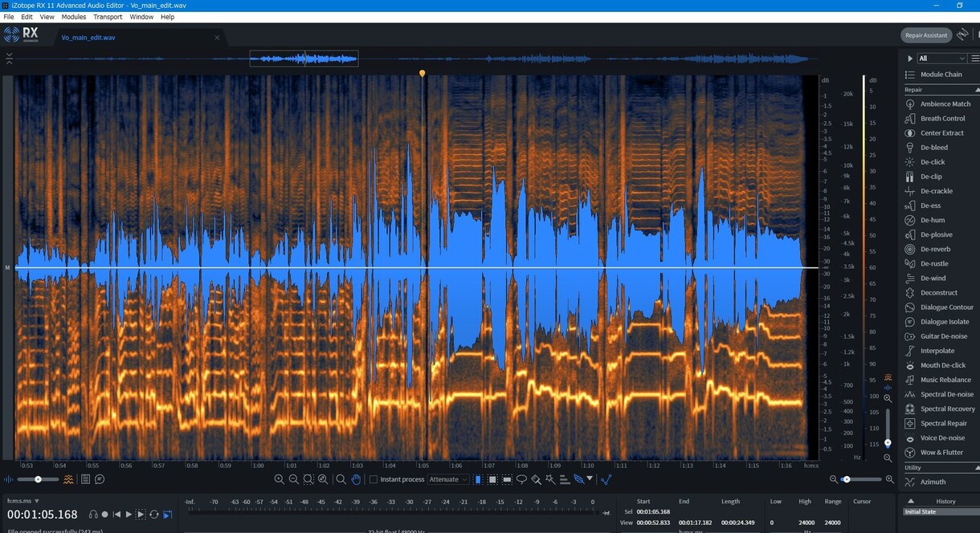
Task: Open the All module filter dropdown
Action: [x=941, y=59]
